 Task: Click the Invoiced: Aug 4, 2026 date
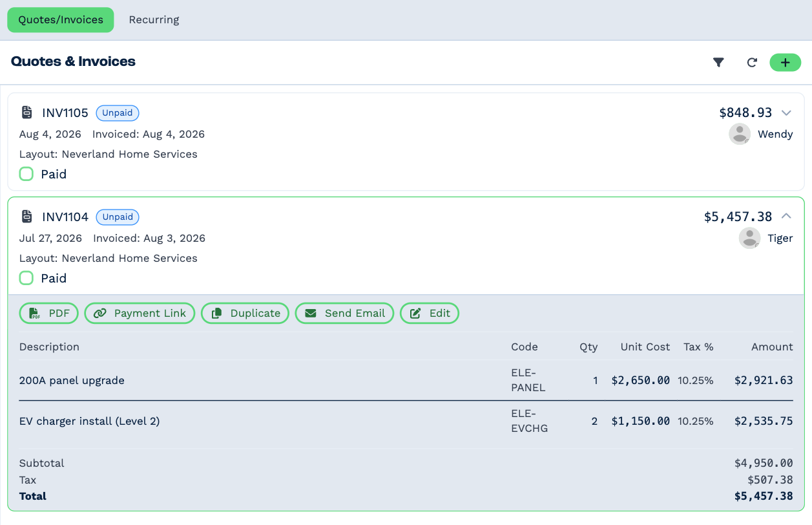coord(149,134)
